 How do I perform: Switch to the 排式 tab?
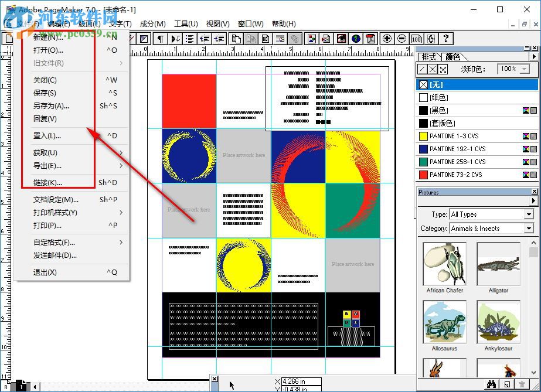point(429,57)
